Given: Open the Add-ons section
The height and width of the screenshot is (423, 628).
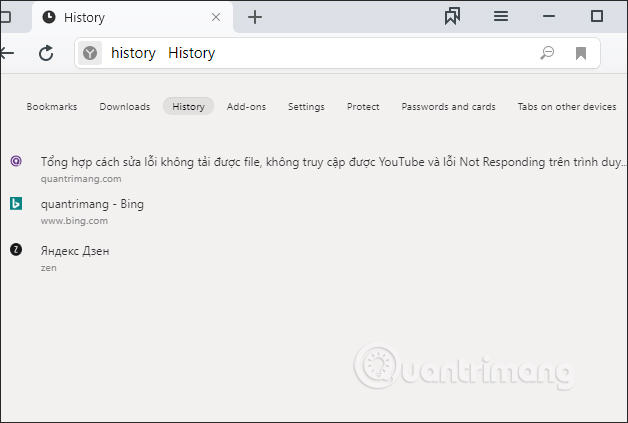Looking at the screenshot, I should click(x=246, y=107).
